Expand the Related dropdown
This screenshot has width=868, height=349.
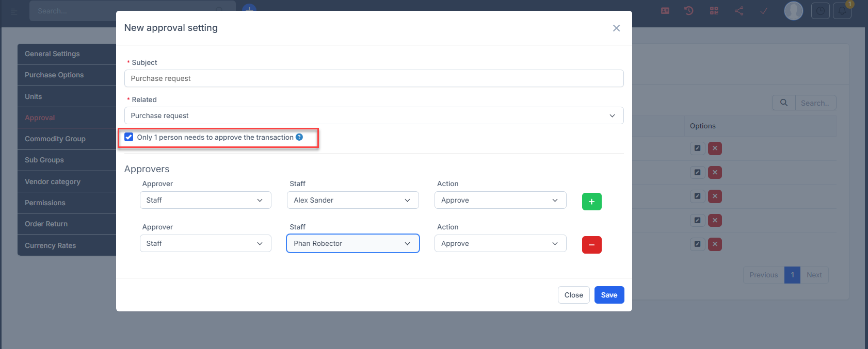[x=374, y=115]
